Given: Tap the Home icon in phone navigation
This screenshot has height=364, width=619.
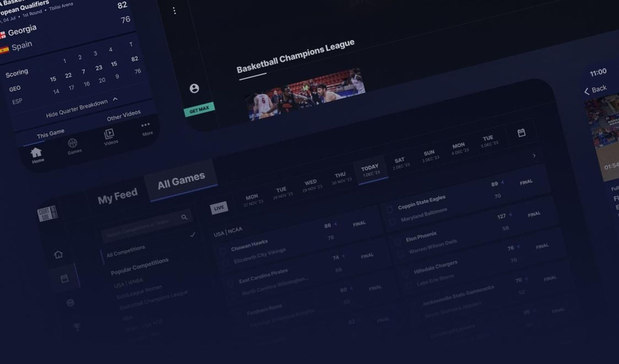Looking at the screenshot, I should coord(36,152).
